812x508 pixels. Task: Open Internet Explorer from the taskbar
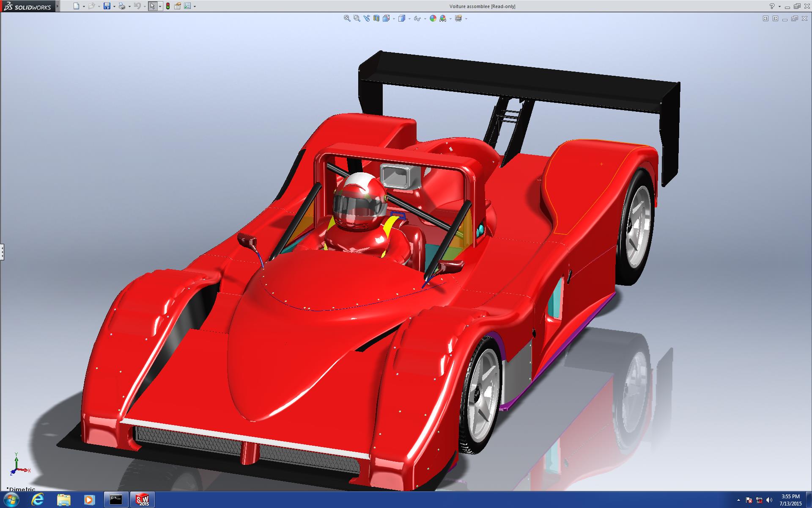pyautogui.click(x=38, y=500)
